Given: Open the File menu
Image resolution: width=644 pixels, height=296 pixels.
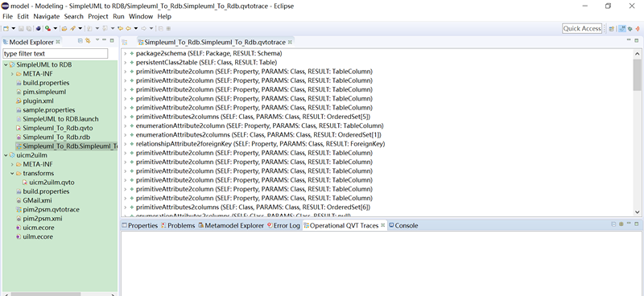Looking at the screenshot, I should click(7, 16).
